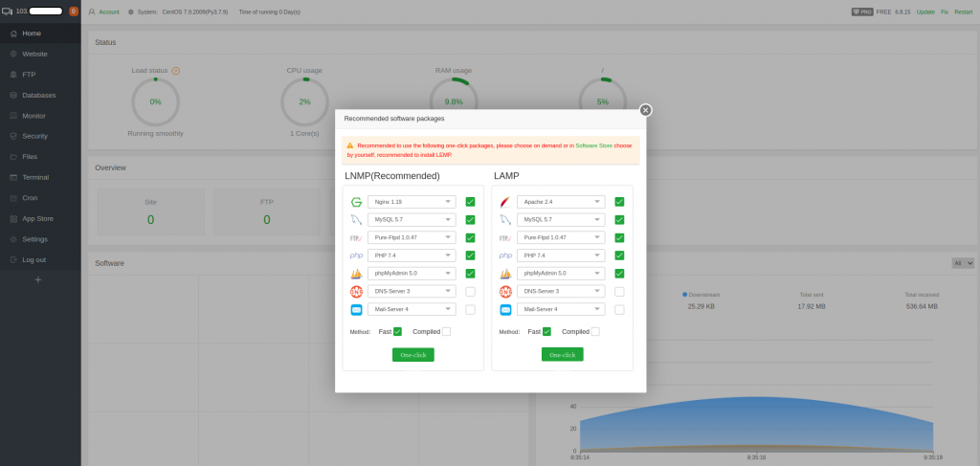Click the Nginx logo icon in LNMP
The height and width of the screenshot is (466, 980).
point(356,202)
